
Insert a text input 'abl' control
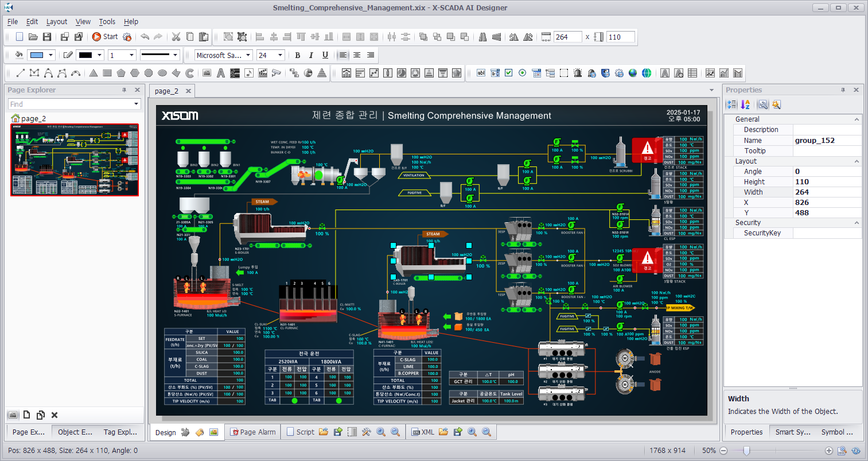click(x=481, y=73)
